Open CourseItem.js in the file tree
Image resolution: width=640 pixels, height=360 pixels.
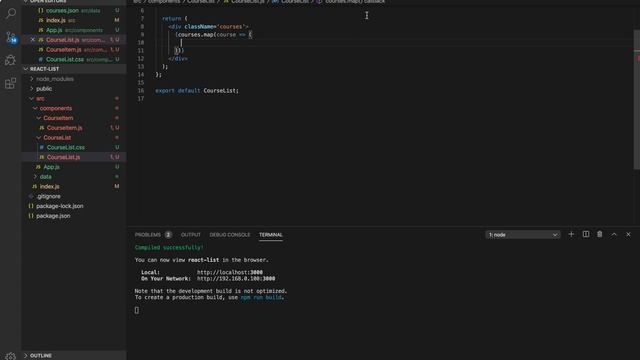[x=73, y=128]
